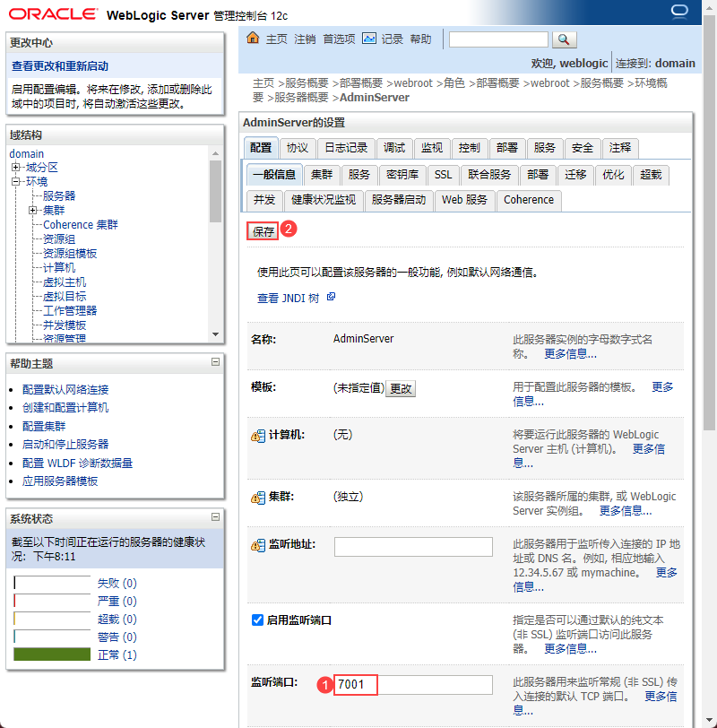
Task: Select the 超载 sub-tab
Action: tap(651, 175)
